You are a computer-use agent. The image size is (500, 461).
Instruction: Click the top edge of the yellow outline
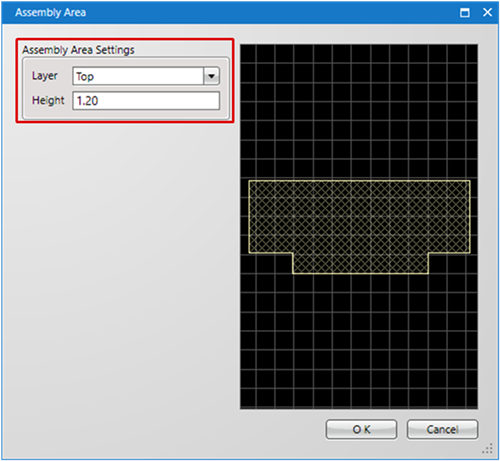(x=359, y=181)
